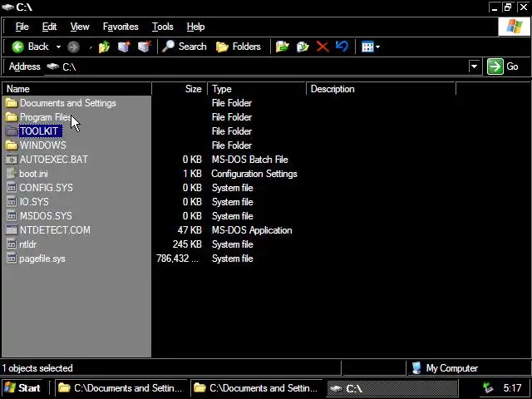Select the MSDOS.SYS file icon
The image size is (532, 399).
point(12,216)
